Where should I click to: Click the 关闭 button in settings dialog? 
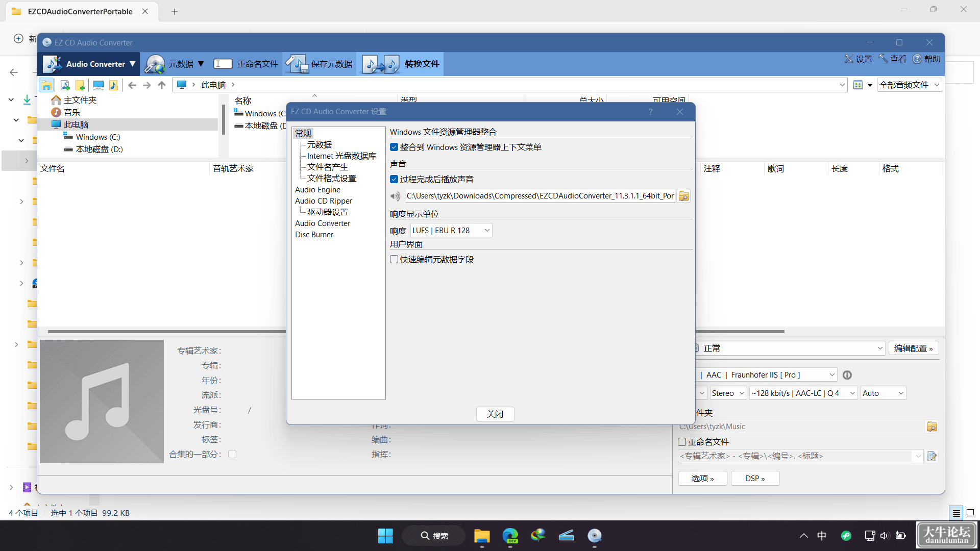point(495,414)
